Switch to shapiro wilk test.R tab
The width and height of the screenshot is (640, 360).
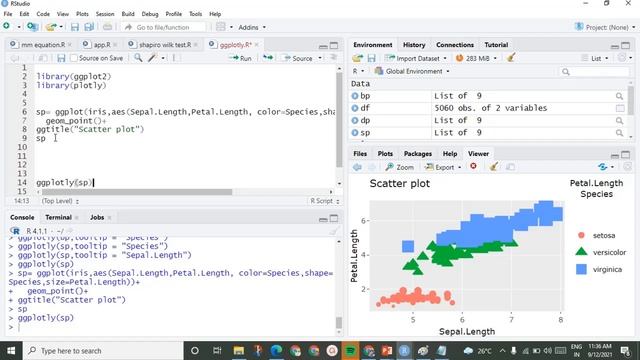[164, 44]
